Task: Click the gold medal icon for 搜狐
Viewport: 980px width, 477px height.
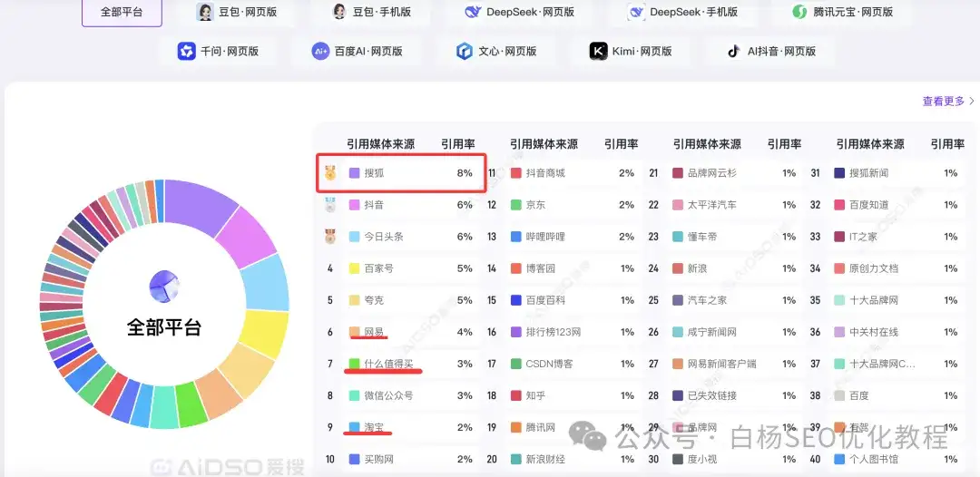Action: click(x=330, y=173)
